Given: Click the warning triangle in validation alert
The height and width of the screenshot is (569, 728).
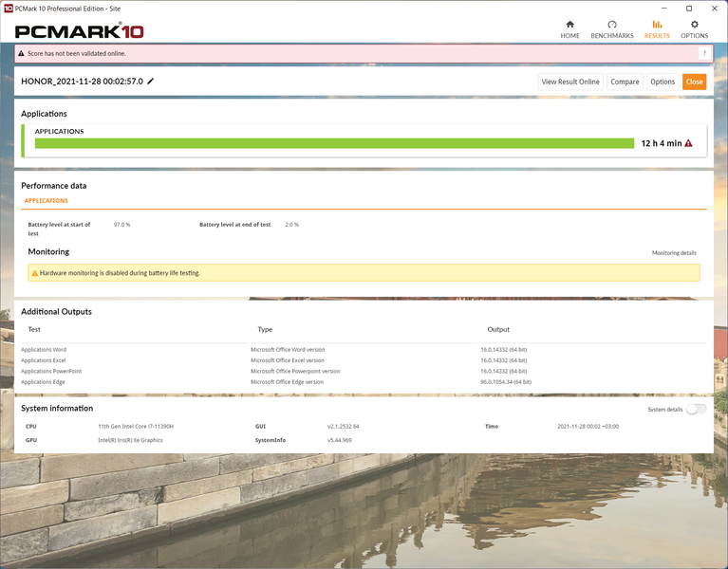Looking at the screenshot, I should click(21, 53).
